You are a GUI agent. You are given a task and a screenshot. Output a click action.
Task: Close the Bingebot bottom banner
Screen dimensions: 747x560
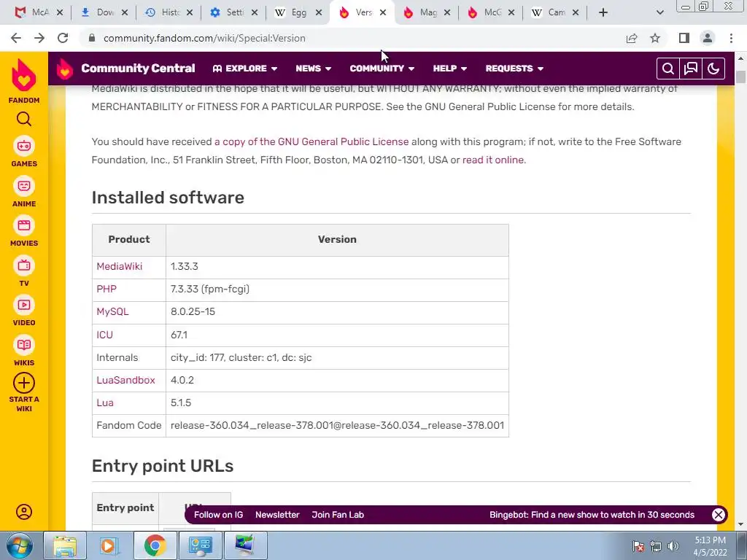click(x=719, y=515)
